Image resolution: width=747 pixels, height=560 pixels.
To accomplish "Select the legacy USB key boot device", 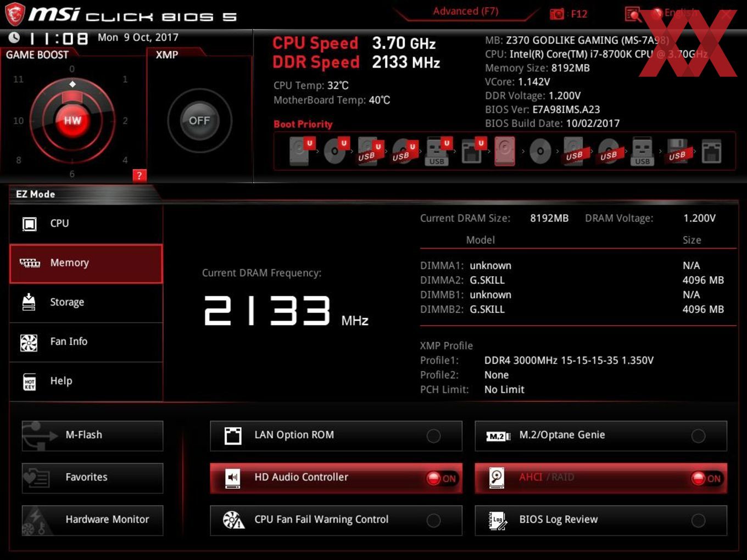I will (642, 151).
